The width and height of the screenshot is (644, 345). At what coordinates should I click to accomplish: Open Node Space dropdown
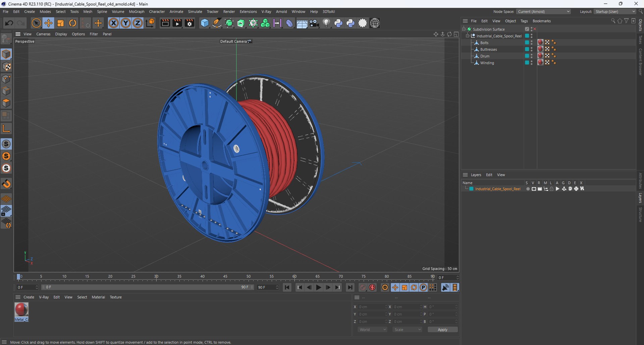pyautogui.click(x=543, y=11)
